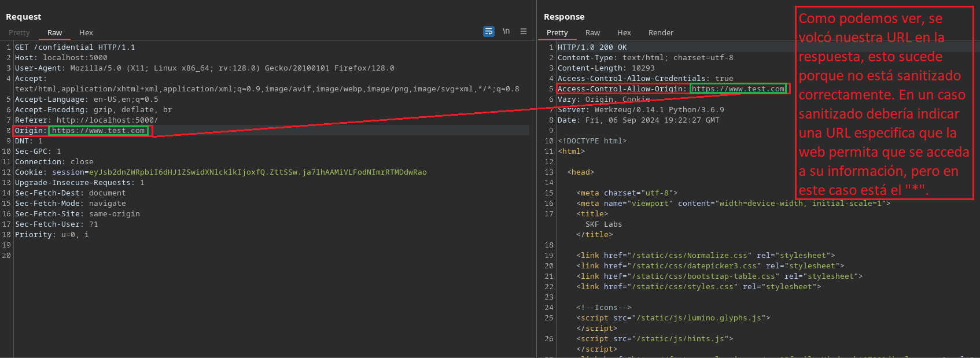
Task: Click the Referer header value in request
Action: pyautogui.click(x=107, y=120)
